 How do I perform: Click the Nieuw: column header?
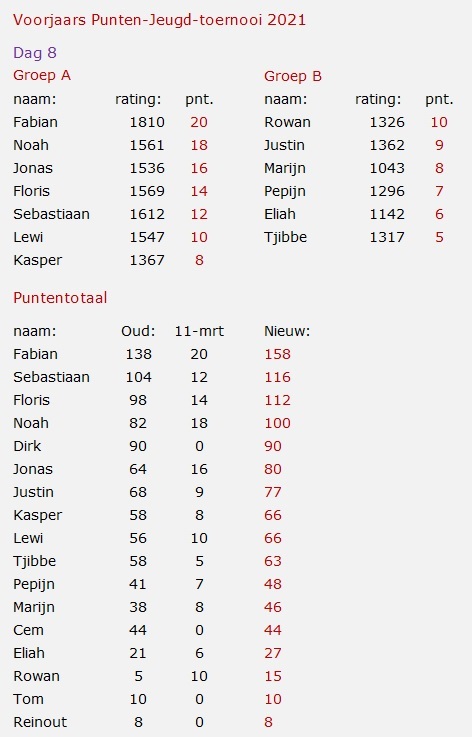(287, 331)
